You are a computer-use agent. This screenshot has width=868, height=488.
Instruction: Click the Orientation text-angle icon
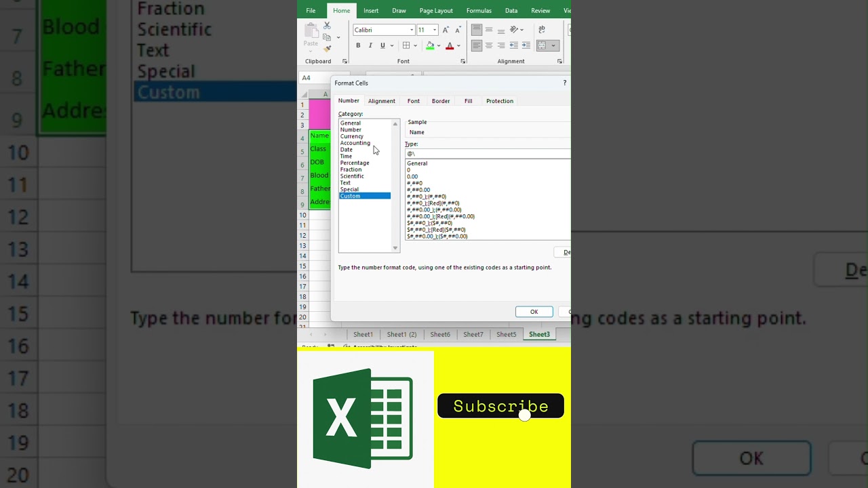514,30
